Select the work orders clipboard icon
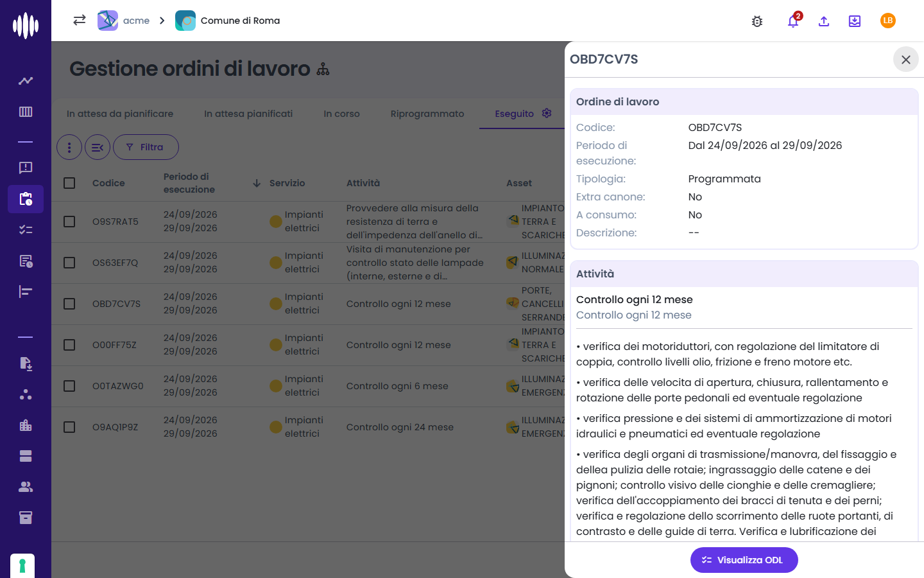Screen dimensions: 924x578 tap(26, 199)
